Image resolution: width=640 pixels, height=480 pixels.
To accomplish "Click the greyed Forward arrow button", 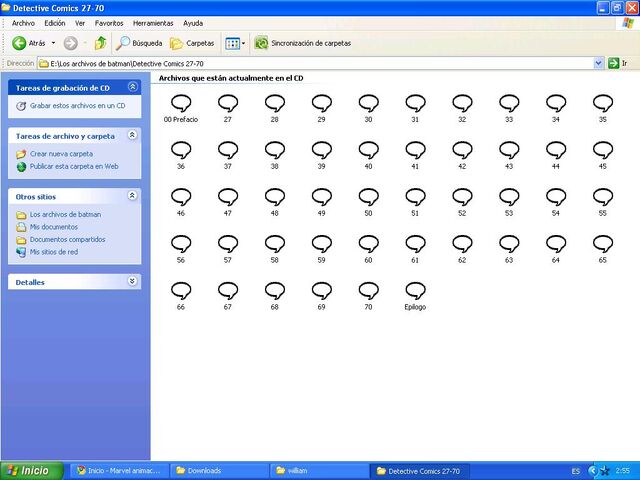I will point(71,43).
